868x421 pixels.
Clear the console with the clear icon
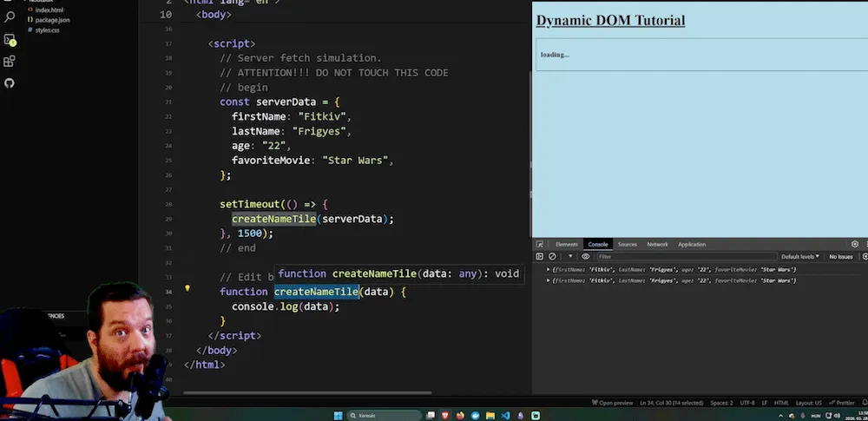coord(552,256)
